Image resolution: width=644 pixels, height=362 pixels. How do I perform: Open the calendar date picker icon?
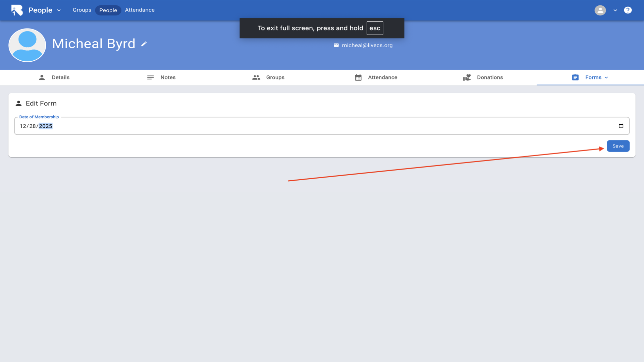(621, 126)
